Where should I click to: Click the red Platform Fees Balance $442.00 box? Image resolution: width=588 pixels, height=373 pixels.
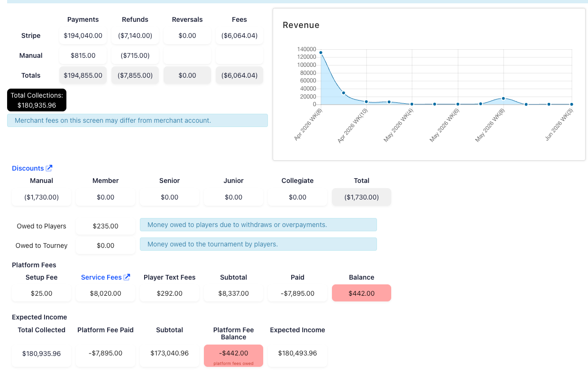[361, 293]
